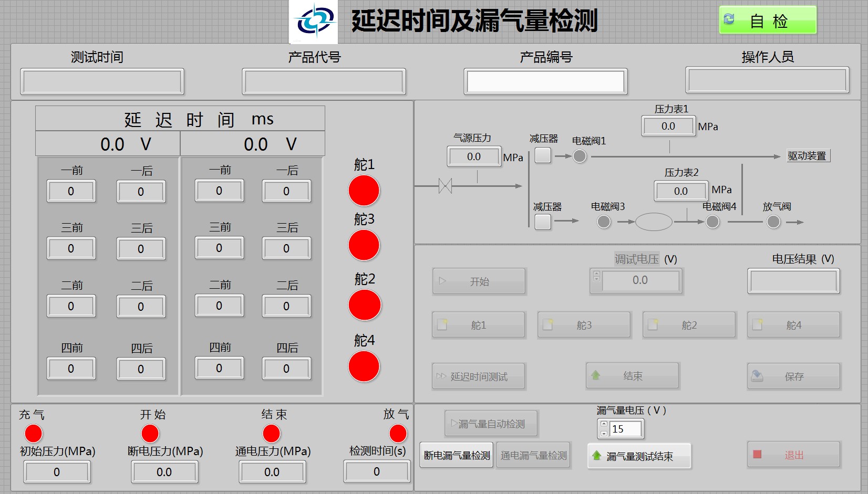Click the 压力表2 value display
The height and width of the screenshot is (494, 868).
pos(681,191)
